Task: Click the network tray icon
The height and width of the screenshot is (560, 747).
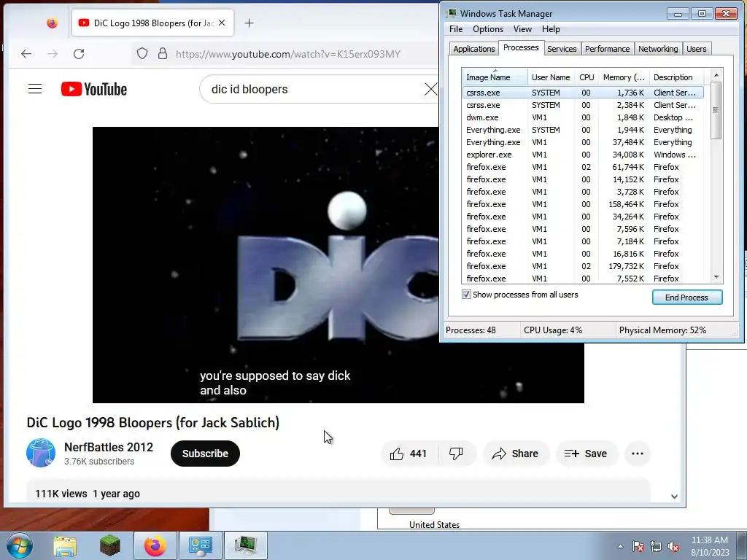Action: point(656,546)
